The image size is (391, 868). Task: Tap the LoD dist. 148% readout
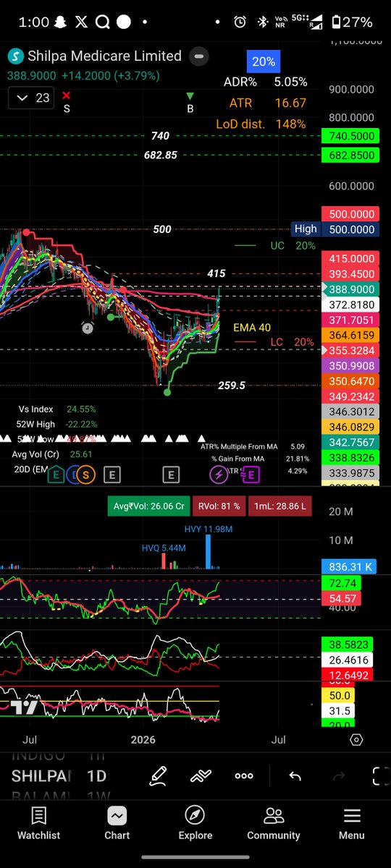[x=261, y=124]
